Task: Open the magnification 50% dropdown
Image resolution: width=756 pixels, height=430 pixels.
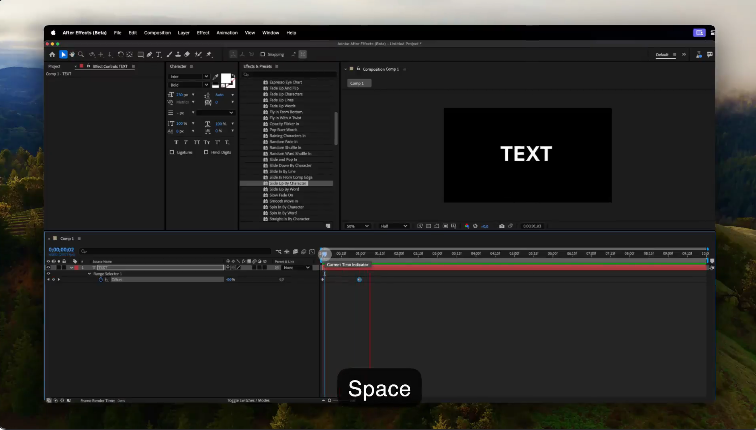Action: tap(357, 226)
